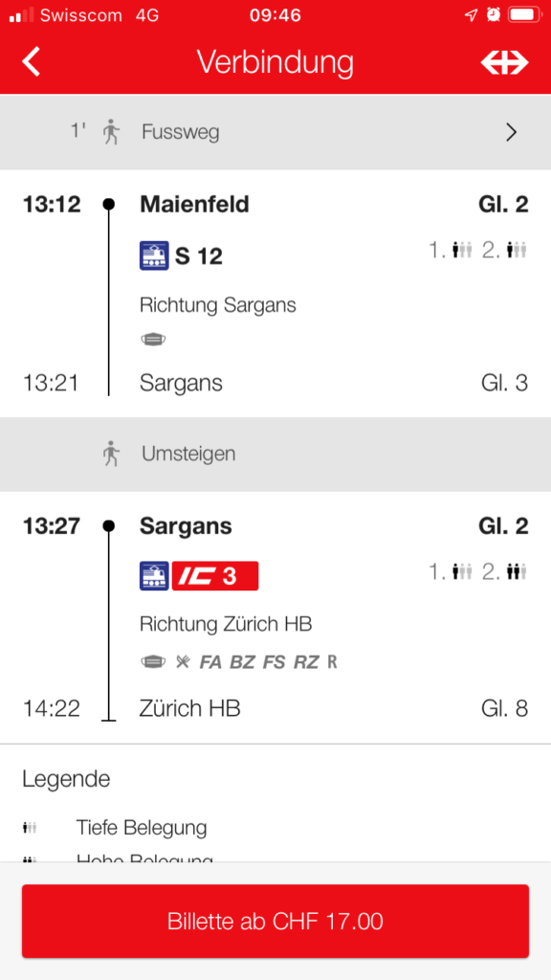The image size is (551, 980).
Task: Tap the BZ business zone symbol
Action: tap(242, 662)
